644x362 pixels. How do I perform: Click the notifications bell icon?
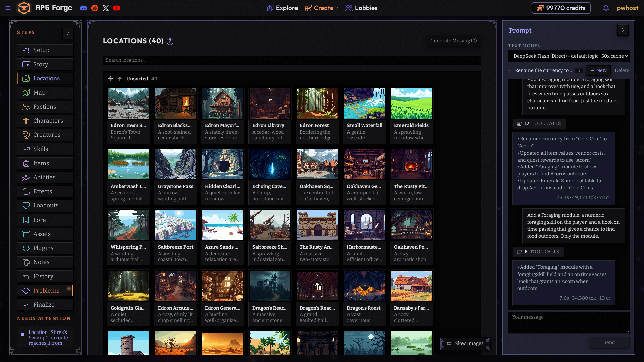point(606,8)
